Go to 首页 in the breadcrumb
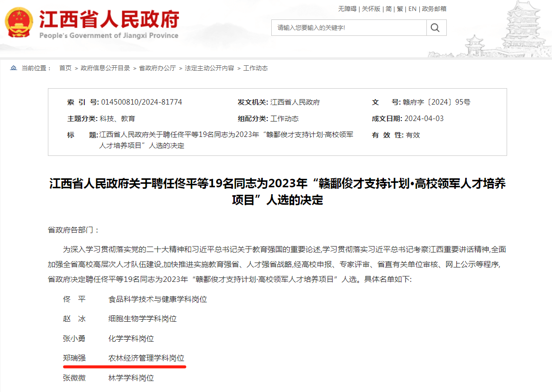Image resolution: width=552 pixels, height=392 pixels. coord(65,68)
